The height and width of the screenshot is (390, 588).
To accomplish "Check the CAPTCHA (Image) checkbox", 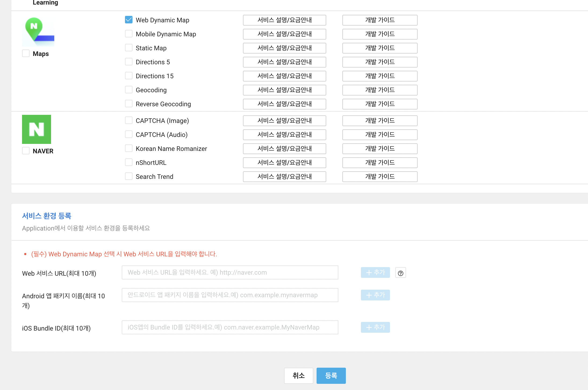I will point(129,120).
